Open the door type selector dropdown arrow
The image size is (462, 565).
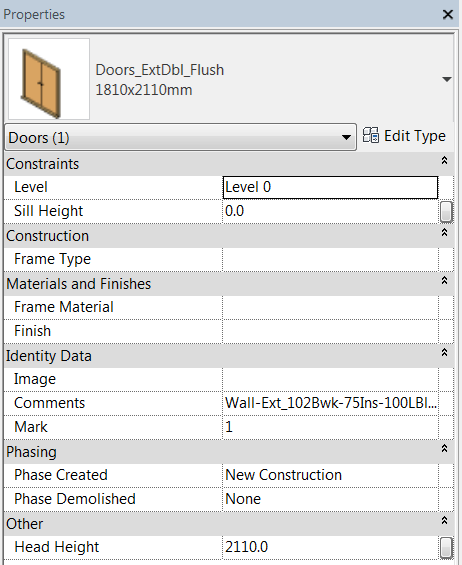(447, 79)
